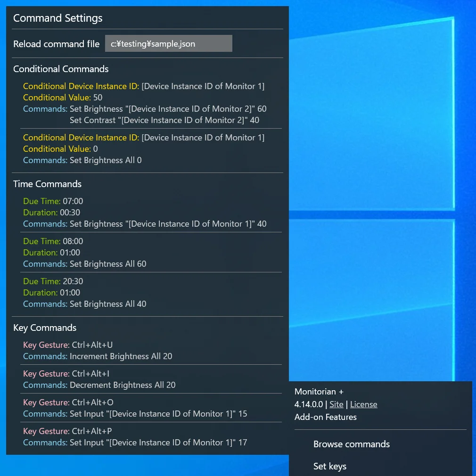Click the Due Time: 20:30 line
The width and height of the screenshot is (476, 476).
(x=53, y=281)
